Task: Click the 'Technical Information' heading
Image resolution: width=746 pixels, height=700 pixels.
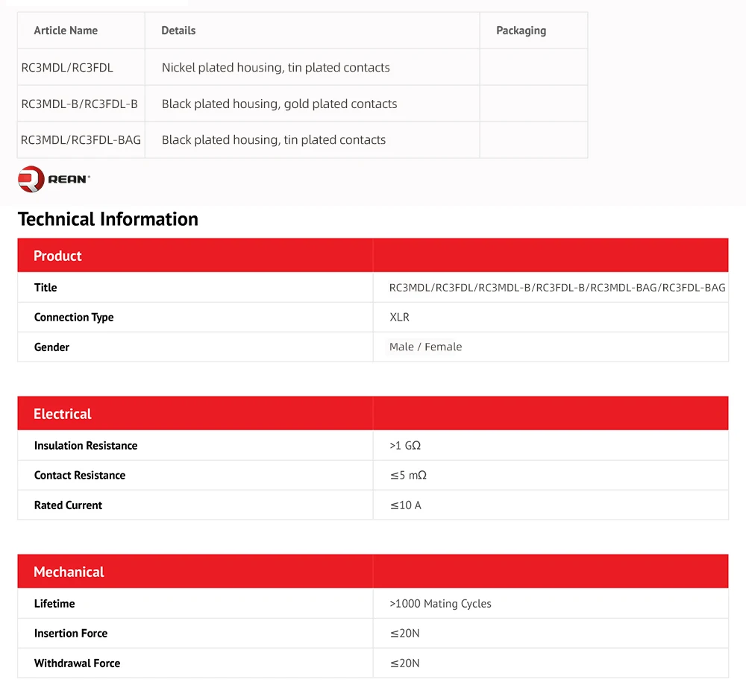Action: point(108,219)
